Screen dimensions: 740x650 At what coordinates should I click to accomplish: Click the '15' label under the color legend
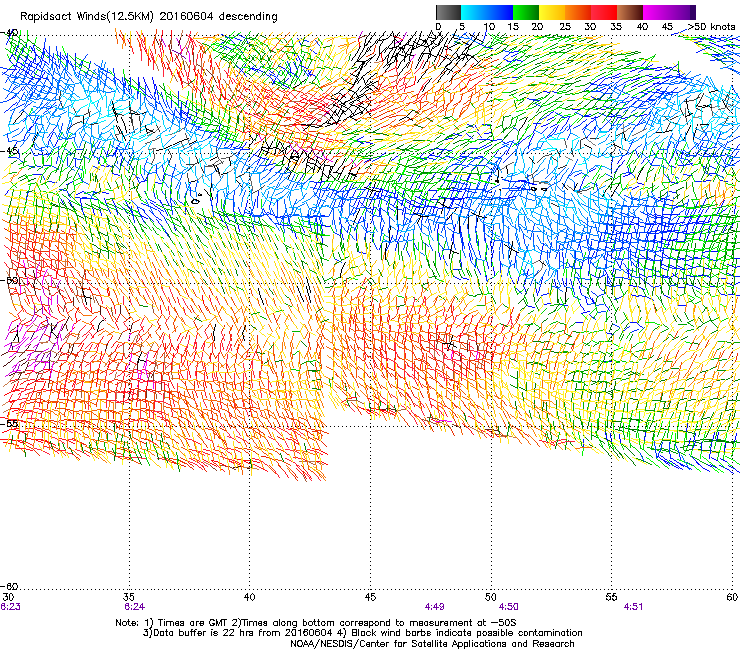[513, 27]
